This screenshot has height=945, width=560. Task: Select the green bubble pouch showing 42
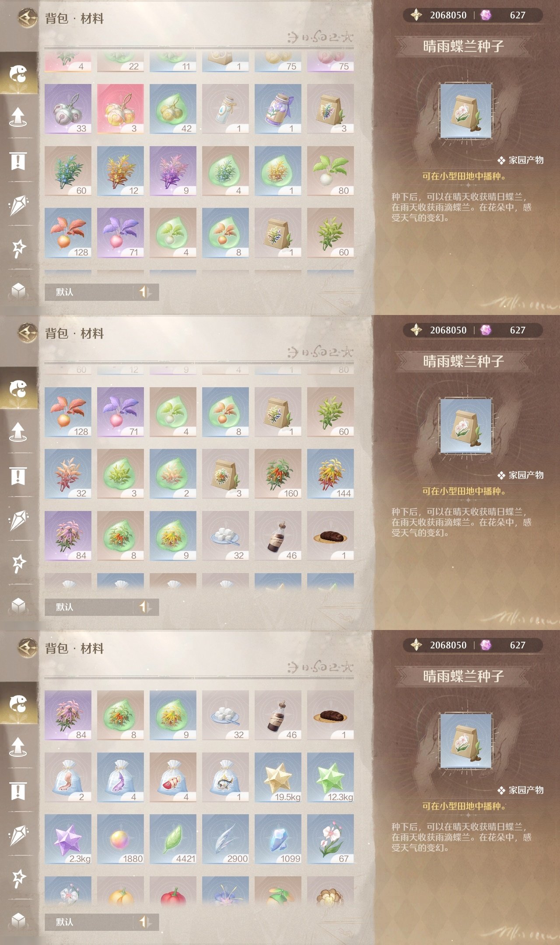pos(173,109)
